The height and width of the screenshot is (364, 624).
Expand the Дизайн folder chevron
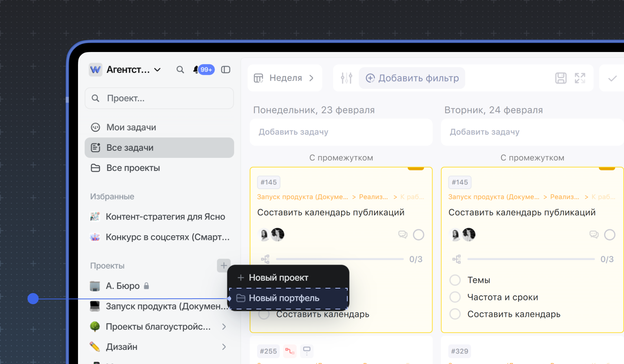pos(224,347)
